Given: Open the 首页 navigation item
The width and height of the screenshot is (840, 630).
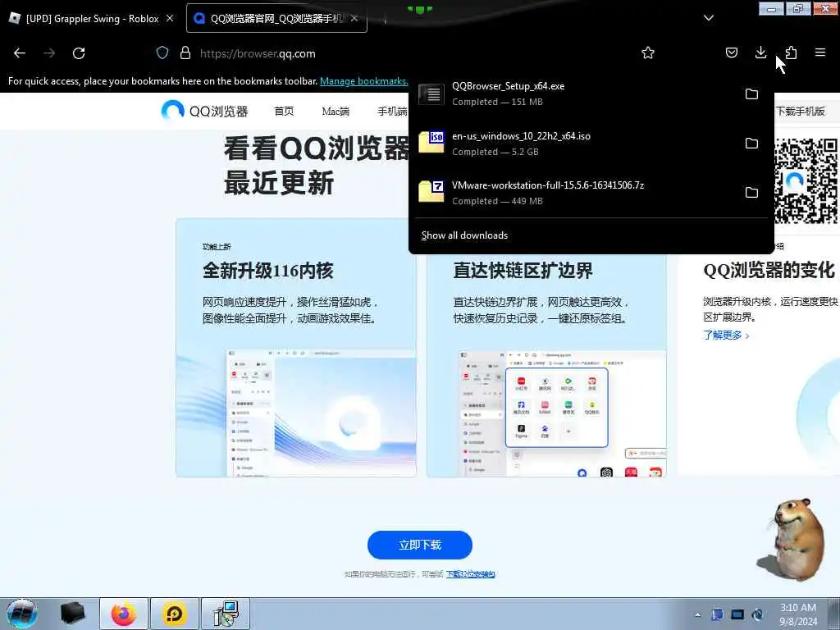Looking at the screenshot, I should tap(284, 112).
